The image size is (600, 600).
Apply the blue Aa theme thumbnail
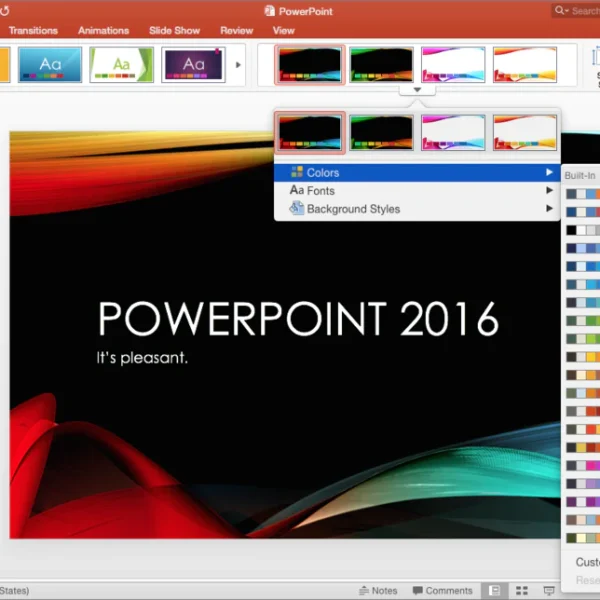[50, 65]
